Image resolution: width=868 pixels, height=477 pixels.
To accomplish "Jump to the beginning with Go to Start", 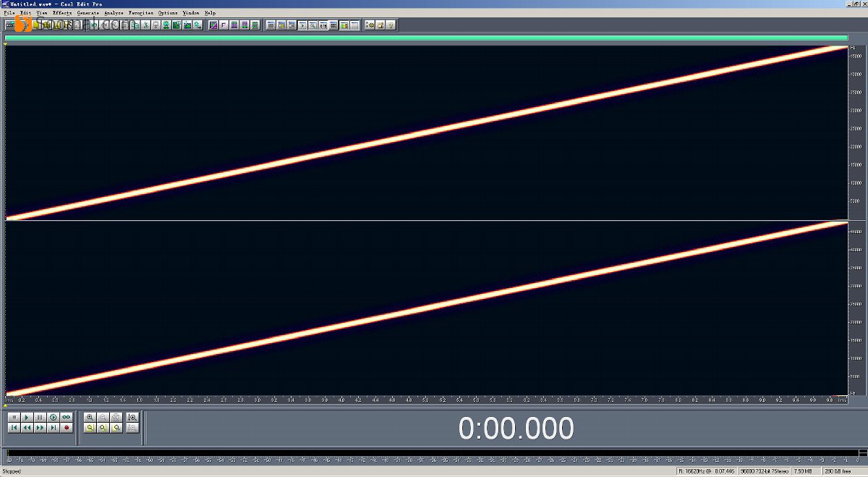I will click(x=14, y=428).
